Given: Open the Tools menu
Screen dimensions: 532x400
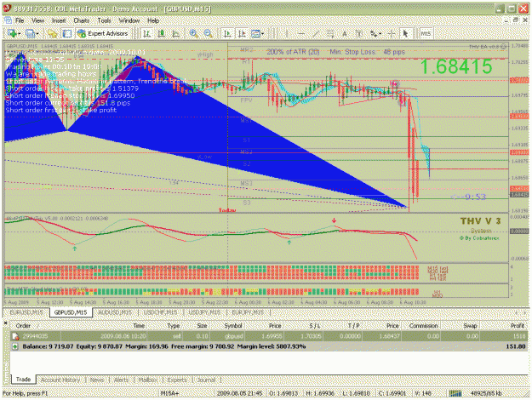Looking at the screenshot, I should [x=104, y=20].
